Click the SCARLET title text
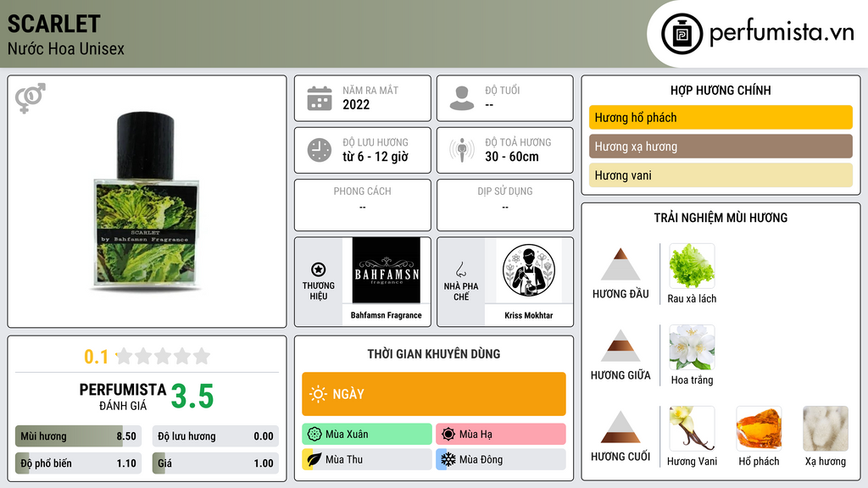Image resolution: width=868 pixels, height=488 pixels. click(53, 24)
